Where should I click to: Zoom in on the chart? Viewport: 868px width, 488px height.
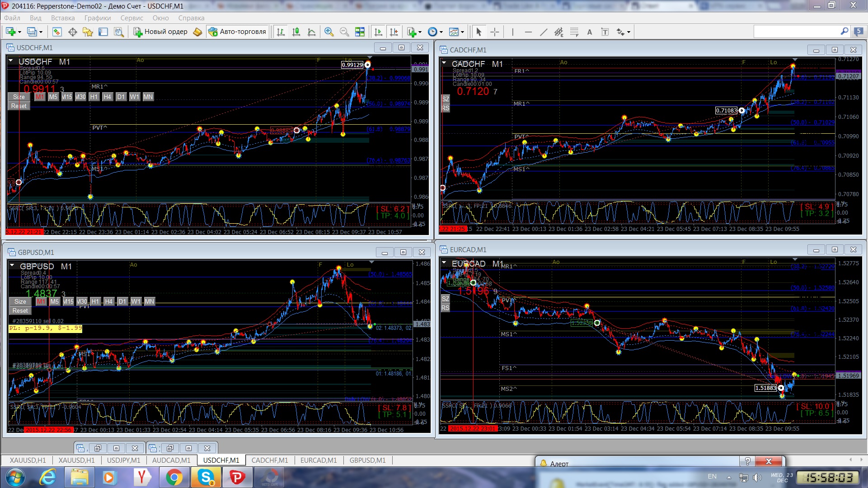click(x=329, y=32)
